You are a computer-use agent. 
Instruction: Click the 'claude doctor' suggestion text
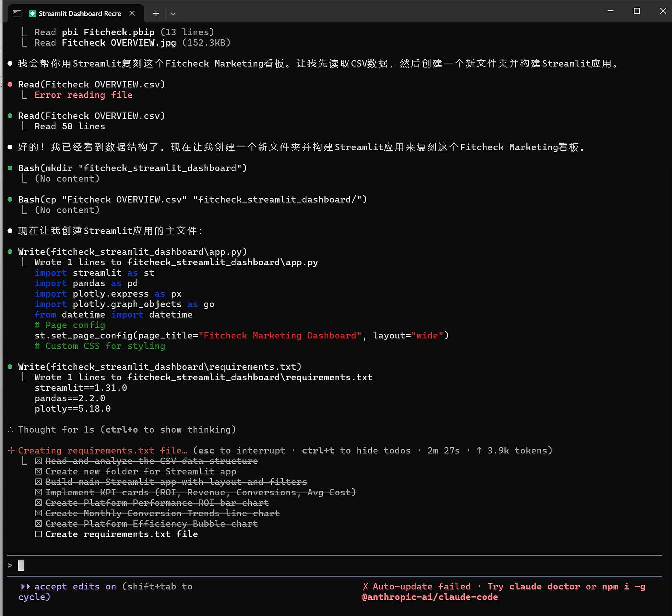(x=543, y=586)
